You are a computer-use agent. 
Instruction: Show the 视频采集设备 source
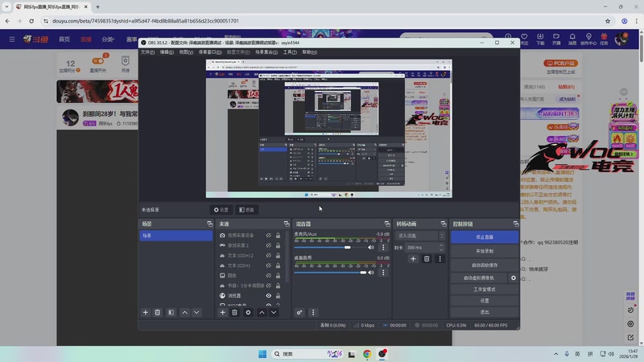tap(269, 235)
